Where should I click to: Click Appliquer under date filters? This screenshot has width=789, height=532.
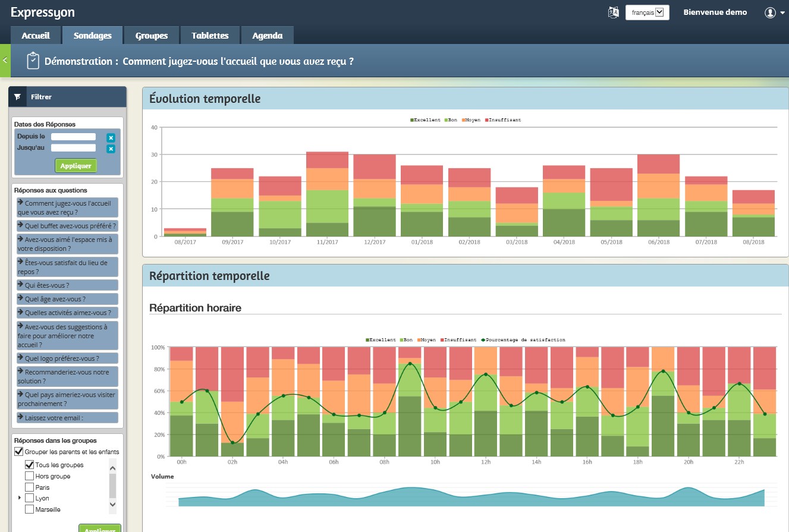point(76,166)
